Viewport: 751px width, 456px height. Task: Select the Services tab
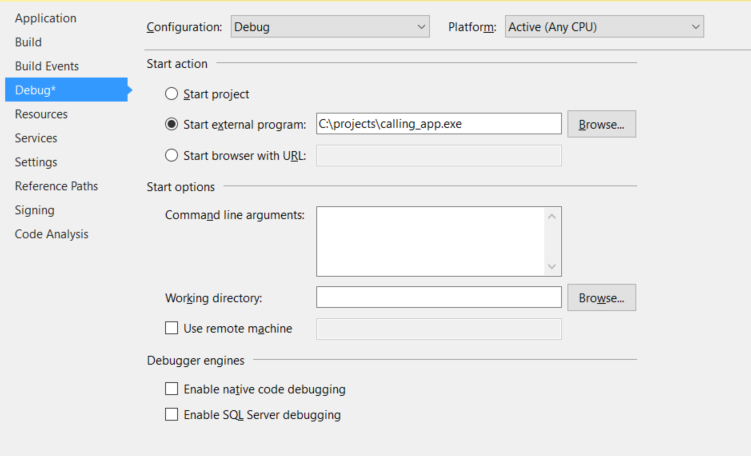coord(36,138)
